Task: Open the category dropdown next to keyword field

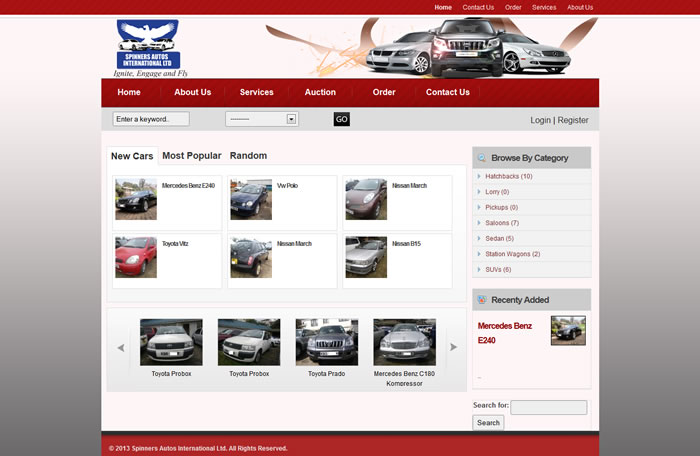Action: (x=262, y=119)
